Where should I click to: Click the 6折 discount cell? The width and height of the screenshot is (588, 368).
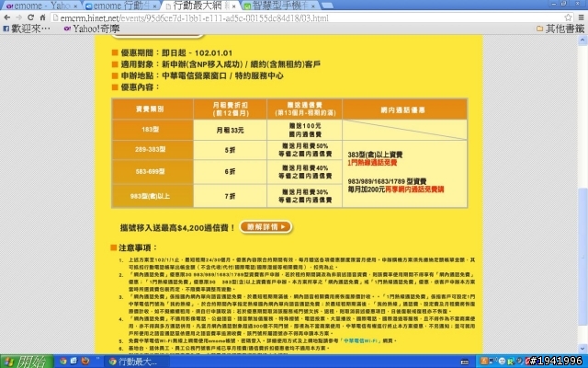point(230,172)
